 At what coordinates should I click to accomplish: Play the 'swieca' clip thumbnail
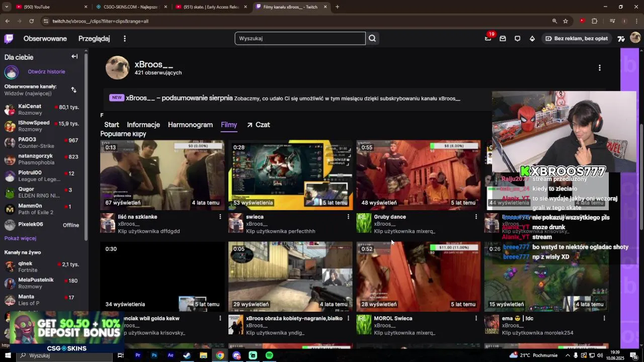click(290, 175)
